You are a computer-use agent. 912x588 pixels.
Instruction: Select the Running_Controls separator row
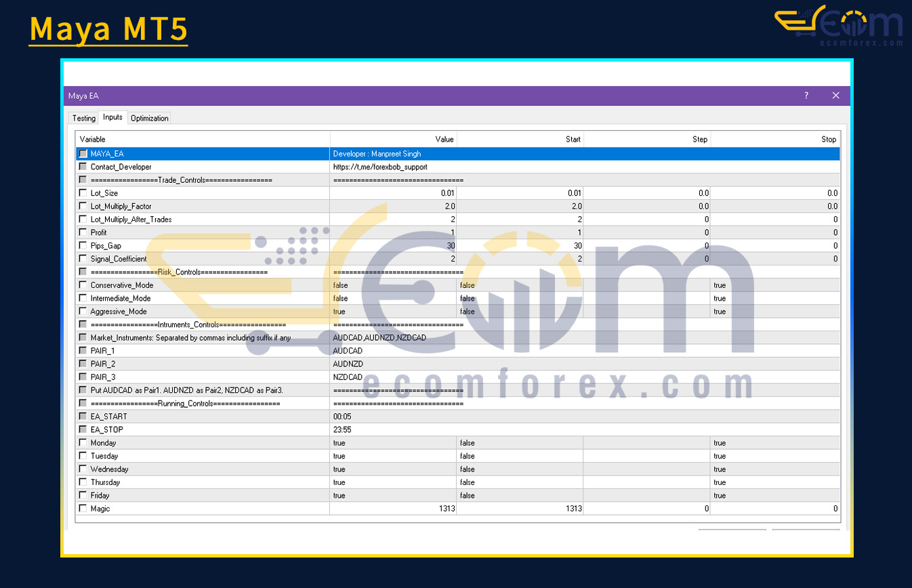[458, 403]
